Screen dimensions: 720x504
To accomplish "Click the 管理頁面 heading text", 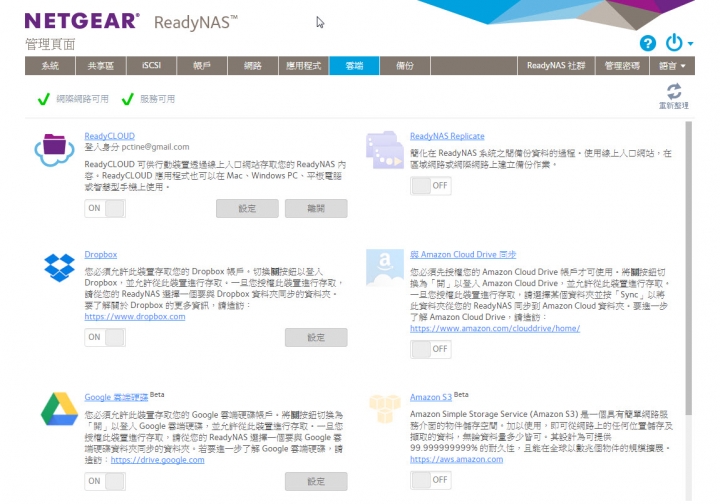I will [x=50, y=45].
